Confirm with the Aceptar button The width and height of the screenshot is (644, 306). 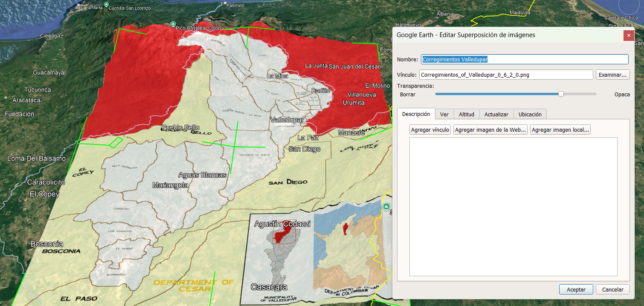576,289
